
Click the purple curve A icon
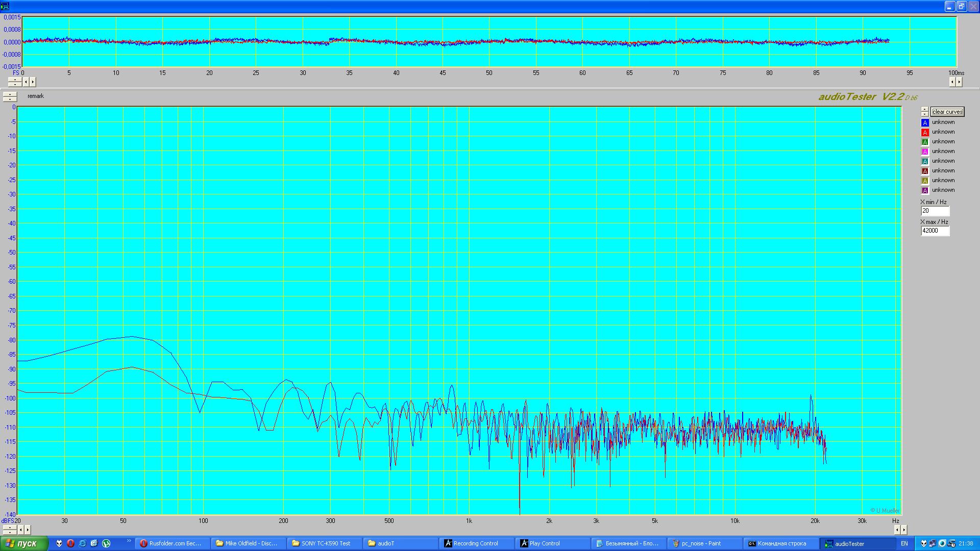coord(924,190)
